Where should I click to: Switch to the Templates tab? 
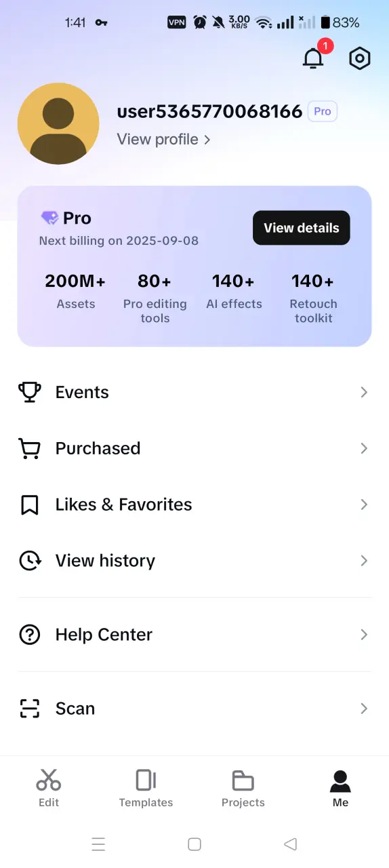[146, 788]
